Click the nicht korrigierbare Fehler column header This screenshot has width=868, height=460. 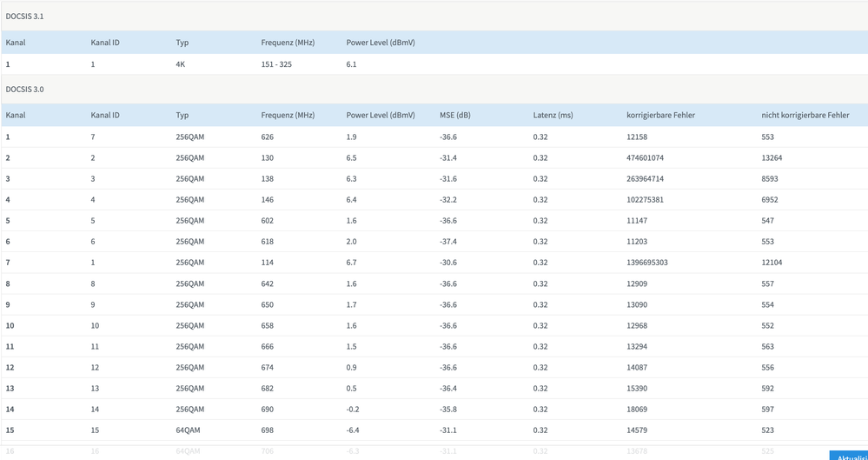pos(805,115)
